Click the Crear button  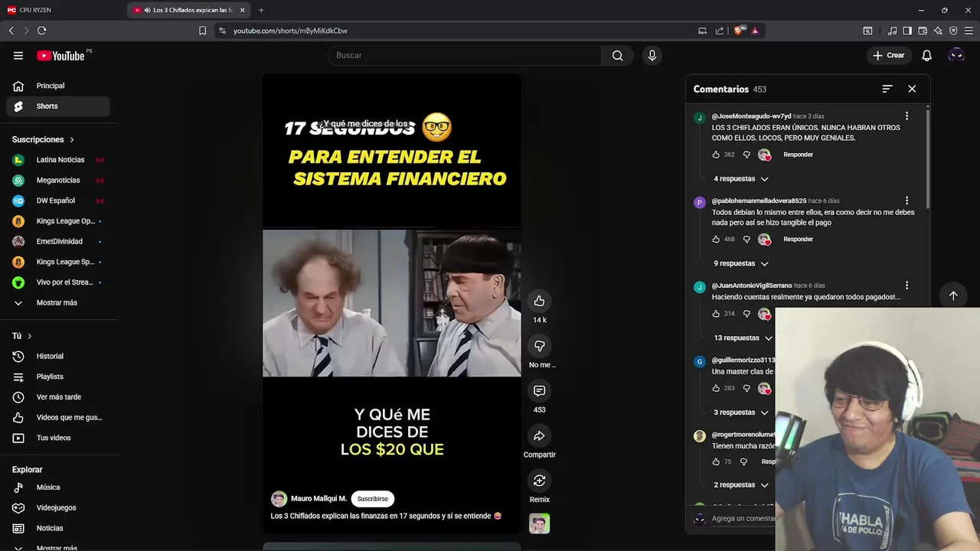889,55
